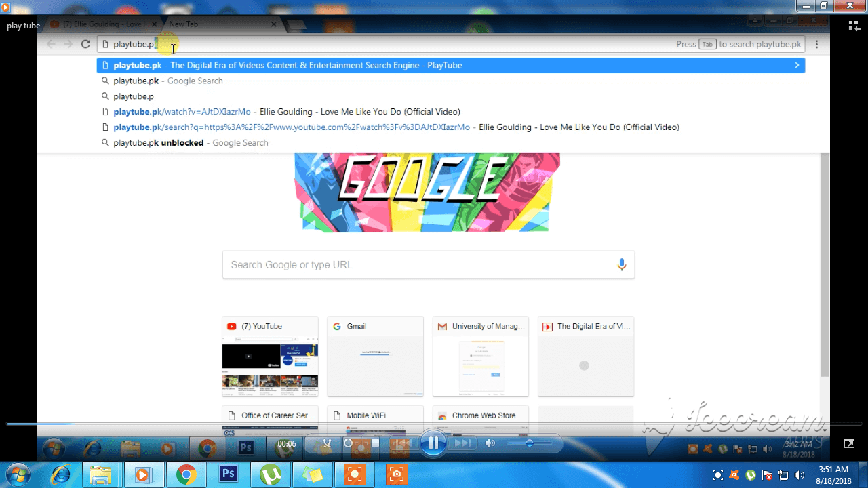Open the Gmail shortcut tile
Screen dimensions: 868x488
coord(375,356)
